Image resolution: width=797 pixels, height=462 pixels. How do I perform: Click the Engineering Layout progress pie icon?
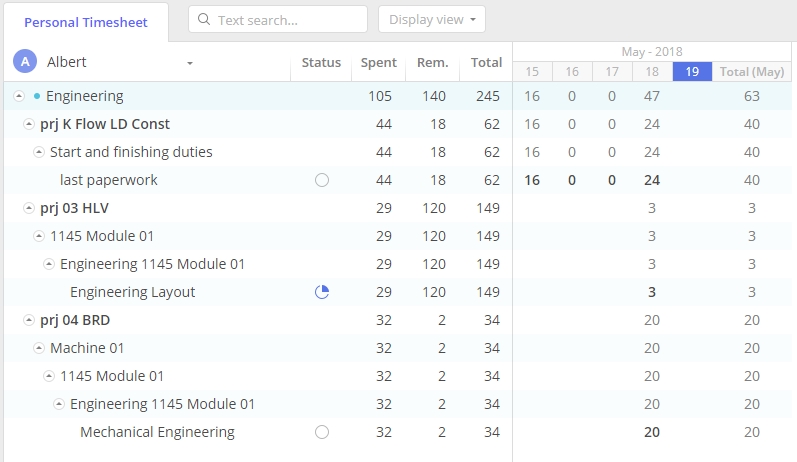tap(321, 292)
